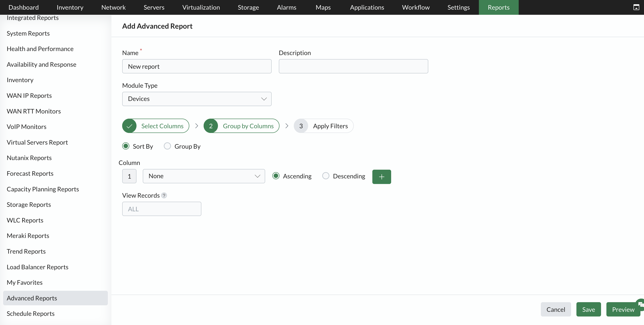Open Inventory in the reports sidebar
Image resolution: width=644 pixels, height=325 pixels.
(x=20, y=80)
